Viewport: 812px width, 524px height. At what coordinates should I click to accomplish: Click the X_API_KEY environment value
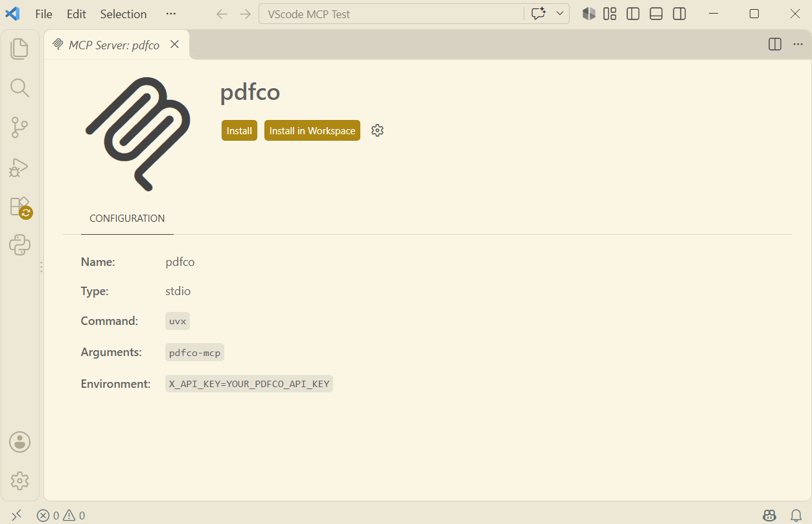249,384
